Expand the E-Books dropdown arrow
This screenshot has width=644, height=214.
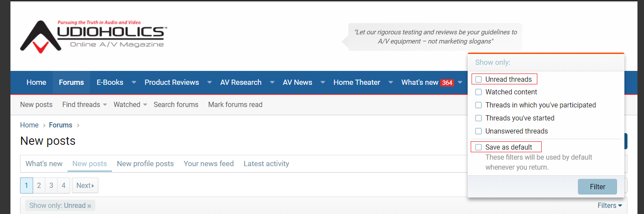tap(134, 83)
